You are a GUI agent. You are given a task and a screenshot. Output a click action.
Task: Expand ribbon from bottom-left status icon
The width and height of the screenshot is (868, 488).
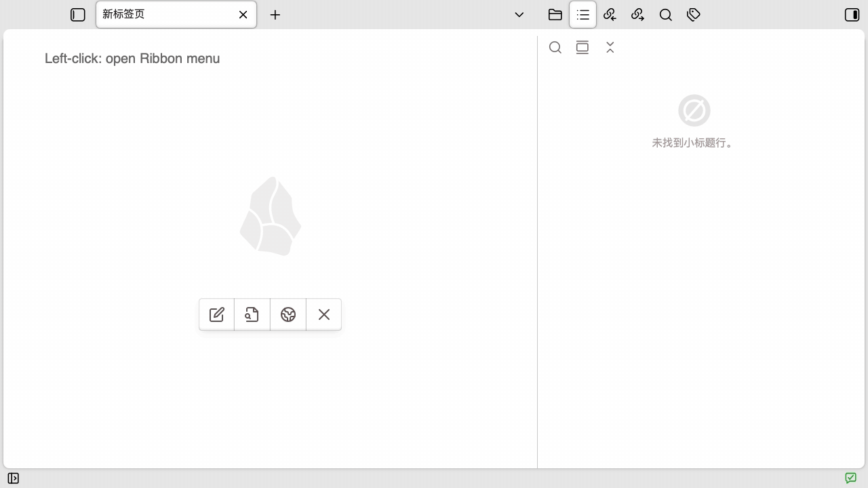[14, 479]
